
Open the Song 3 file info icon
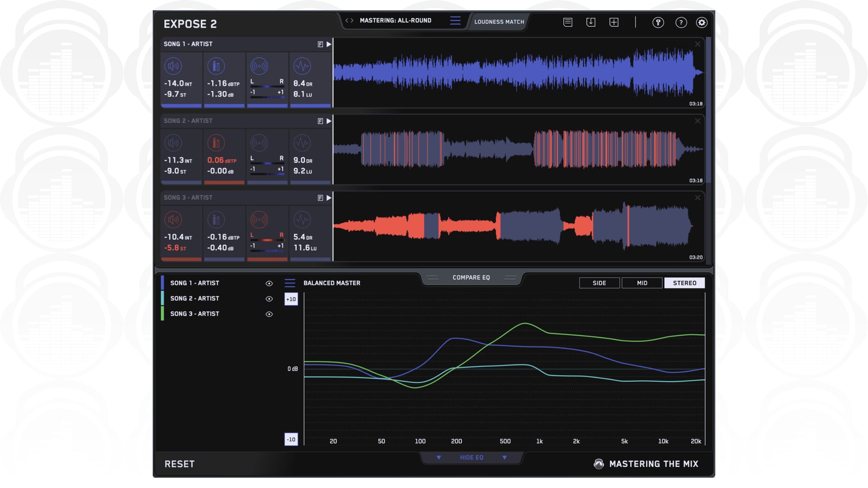(320, 198)
